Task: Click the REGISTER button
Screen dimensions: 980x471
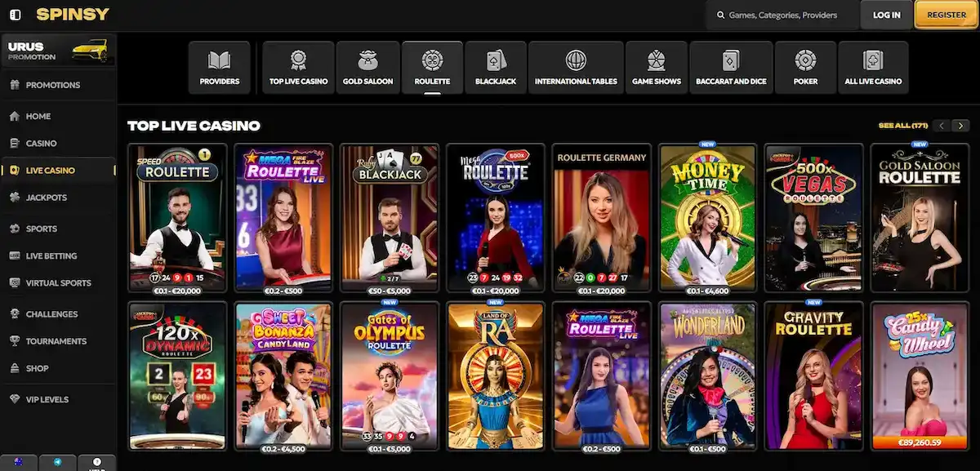Action: (947, 15)
